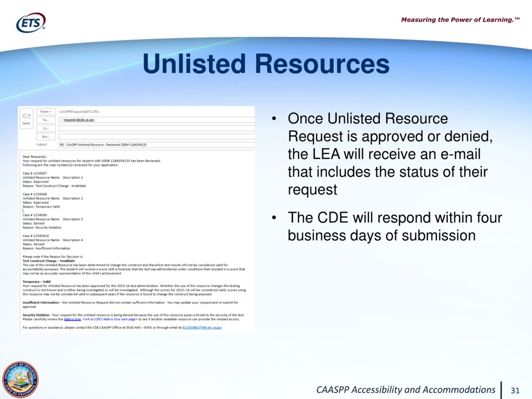Click the slide number 31
This screenshot has height=399, width=532.
tap(515, 390)
